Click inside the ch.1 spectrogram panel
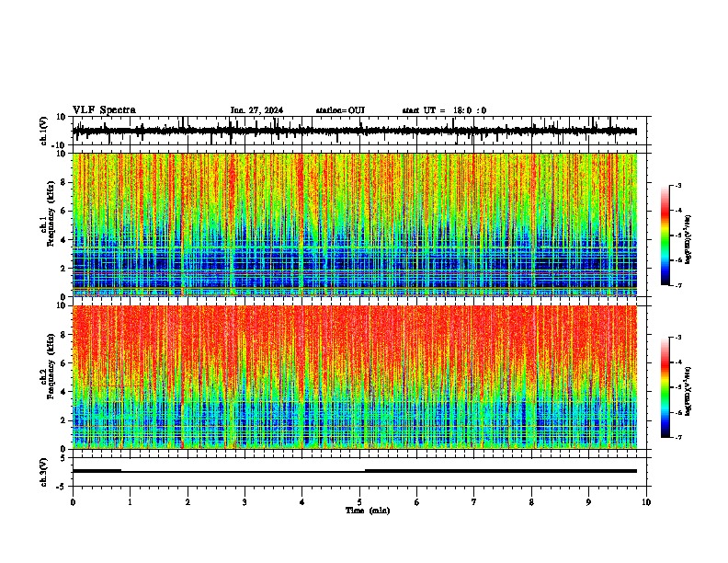This screenshot has width=728, height=563. pos(355,224)
